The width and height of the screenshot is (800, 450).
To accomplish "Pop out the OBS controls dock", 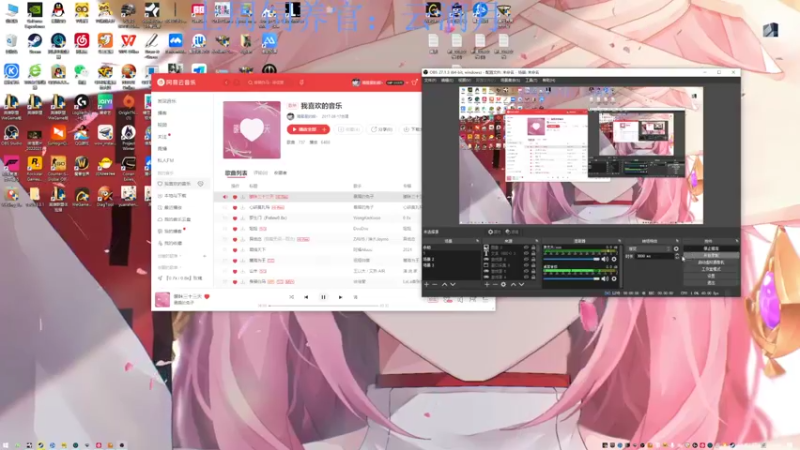I will pyautogui.click(x=737, y=241).
